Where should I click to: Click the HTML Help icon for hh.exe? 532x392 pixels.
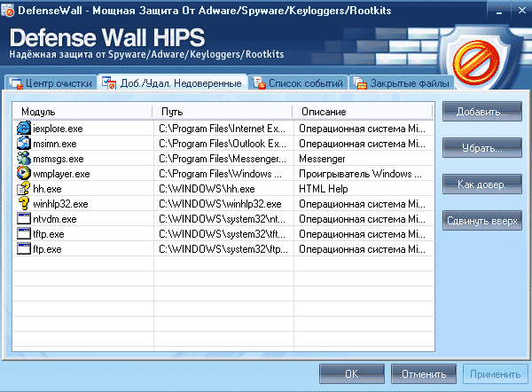click(x=23, y=188)
